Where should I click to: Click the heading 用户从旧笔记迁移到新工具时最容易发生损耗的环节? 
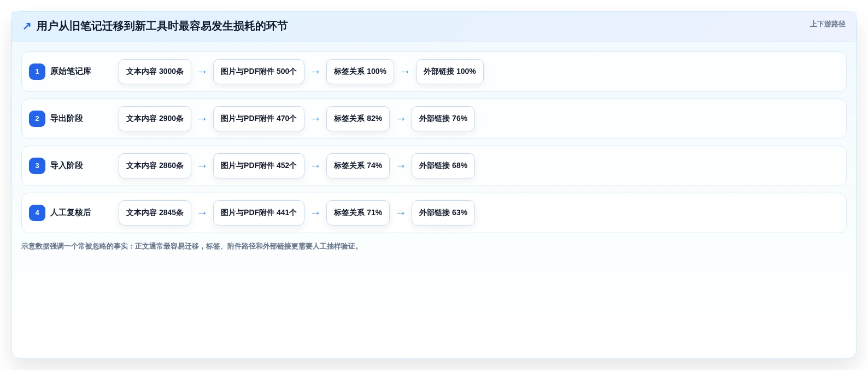tap(162, 26)
